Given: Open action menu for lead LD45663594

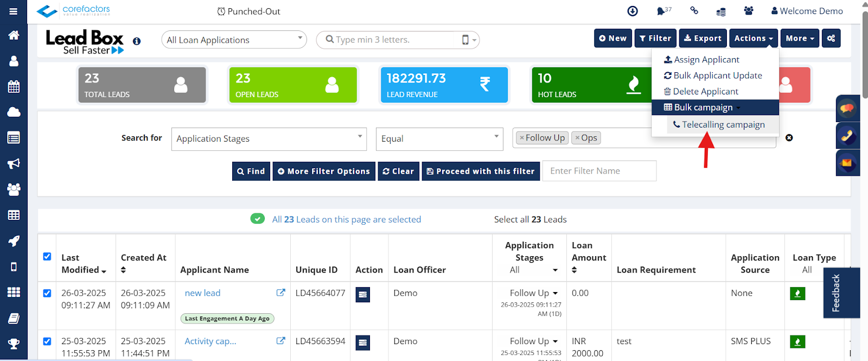Looking at the screenshot, I should [x=363, y=343].
